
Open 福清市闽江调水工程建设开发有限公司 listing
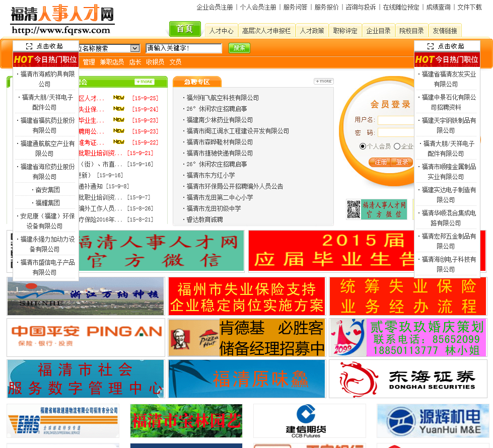[238, 131]
